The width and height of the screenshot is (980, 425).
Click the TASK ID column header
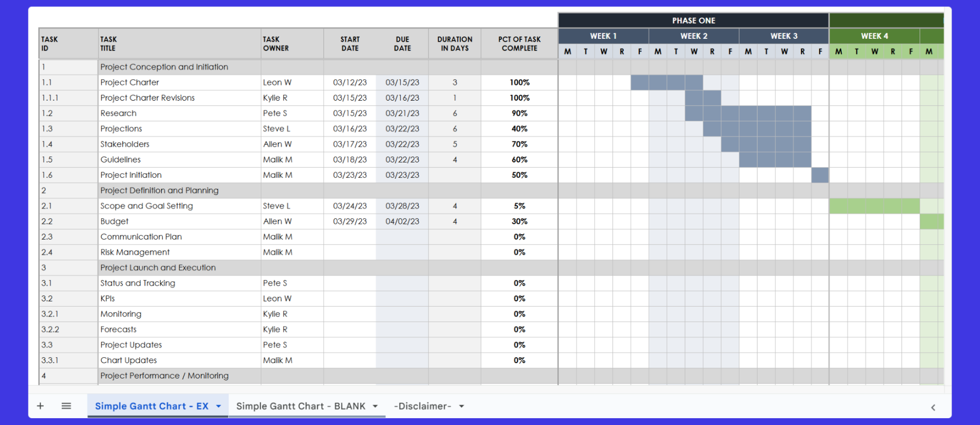click(68, 44)
